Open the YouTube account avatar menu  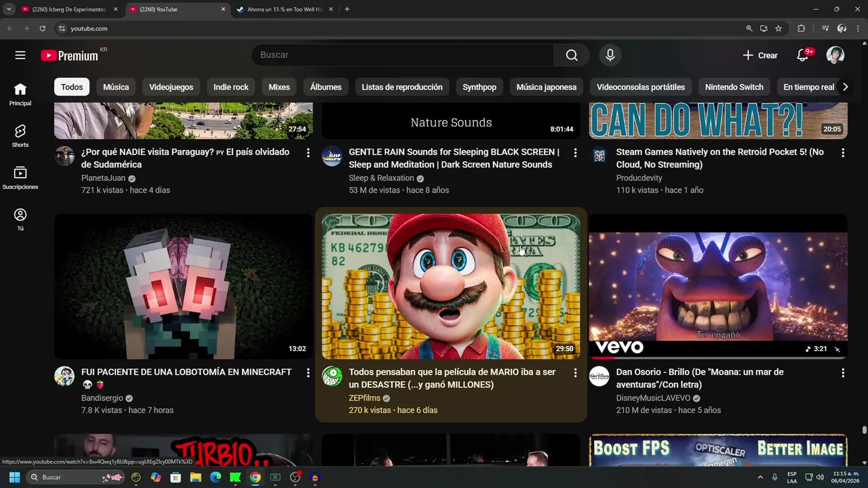[x=835, y=56]
